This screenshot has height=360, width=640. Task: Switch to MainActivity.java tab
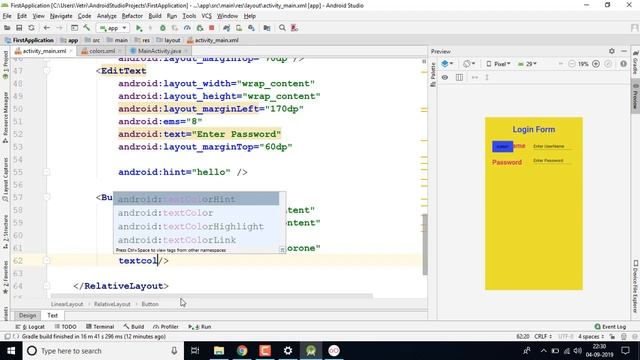(159, 51)
